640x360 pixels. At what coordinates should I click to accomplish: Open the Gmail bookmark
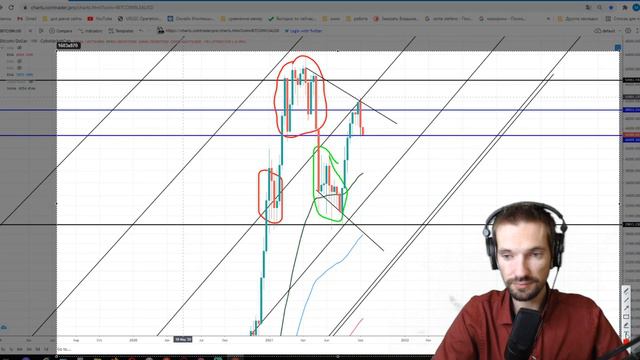(27, 19)
